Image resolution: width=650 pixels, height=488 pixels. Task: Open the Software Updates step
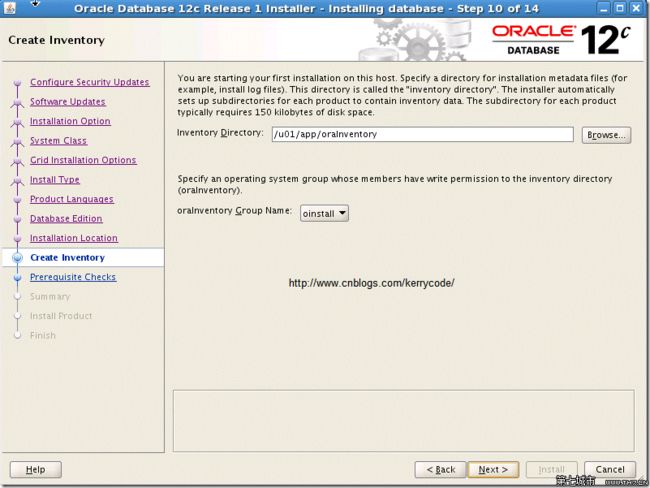pos(68,102)
